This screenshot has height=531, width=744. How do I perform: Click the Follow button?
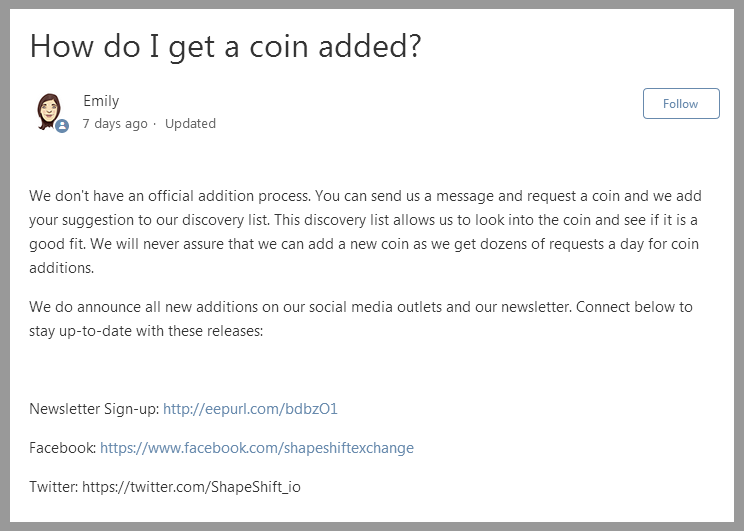(681, 103)
